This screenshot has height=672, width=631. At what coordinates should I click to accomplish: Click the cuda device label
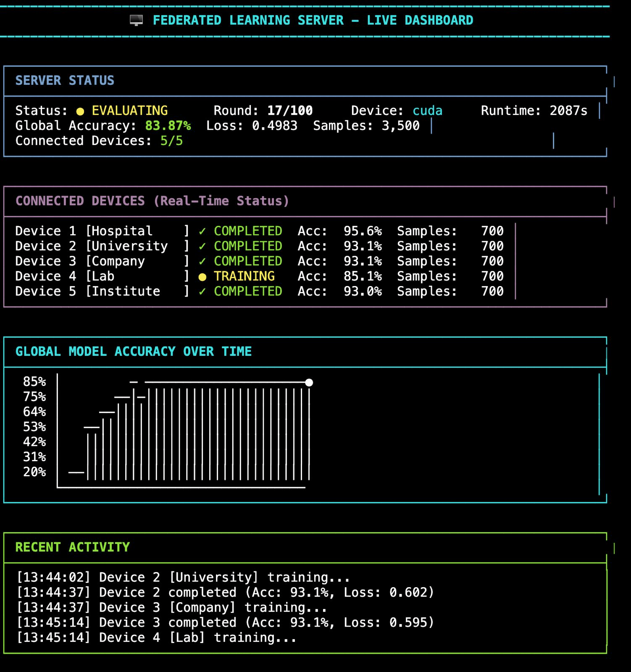click(427, 111)
